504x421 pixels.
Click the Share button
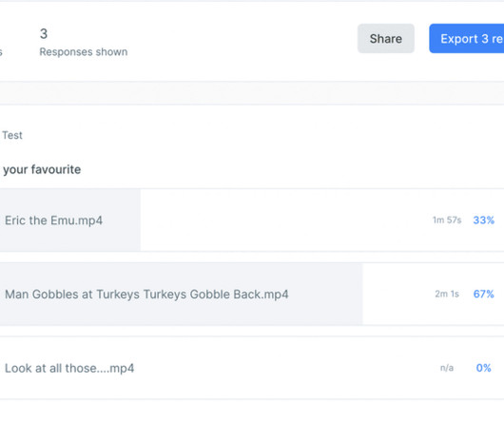click(386, 39)
